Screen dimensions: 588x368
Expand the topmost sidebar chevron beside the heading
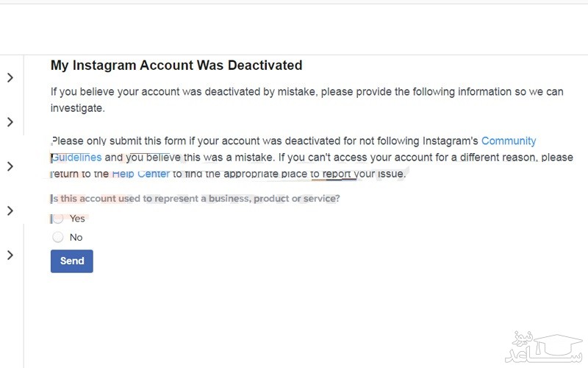(10, 77)
